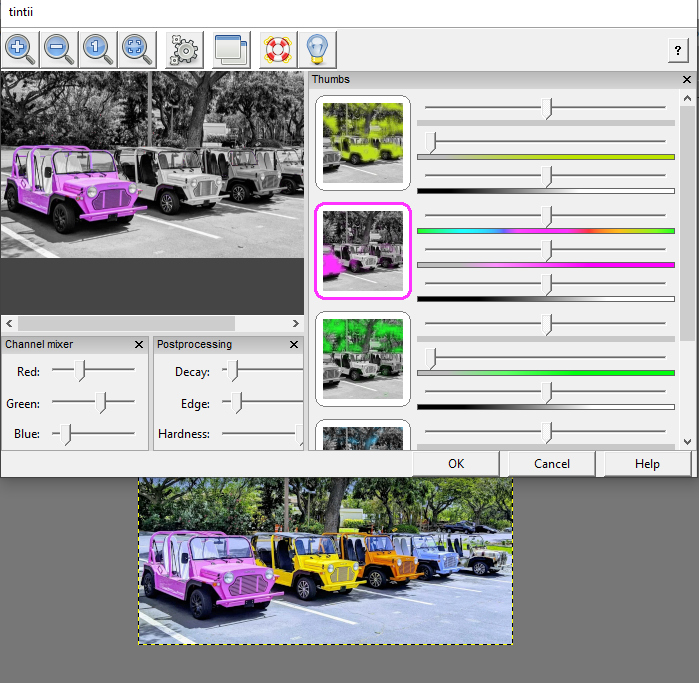This screenshot has width=699, height=683.
Task: Click the windows layout icon
Action: (231, 48)
